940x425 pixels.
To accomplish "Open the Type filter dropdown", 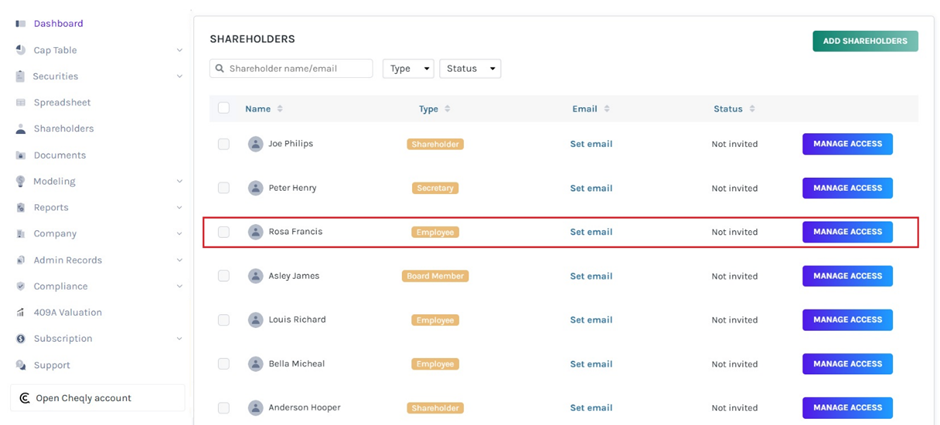I will [x=408, y=69].
